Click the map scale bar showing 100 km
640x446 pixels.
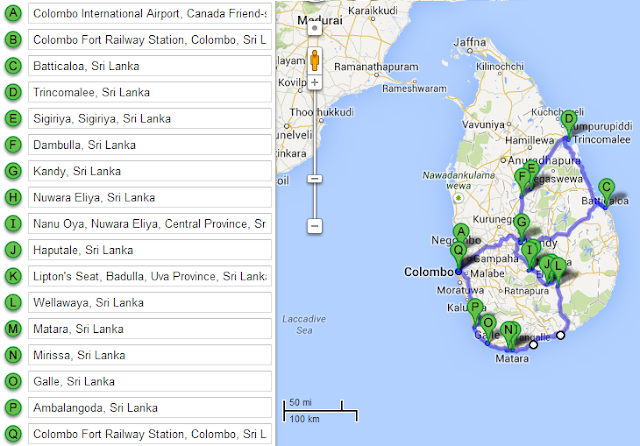click(x=320, y=411)
